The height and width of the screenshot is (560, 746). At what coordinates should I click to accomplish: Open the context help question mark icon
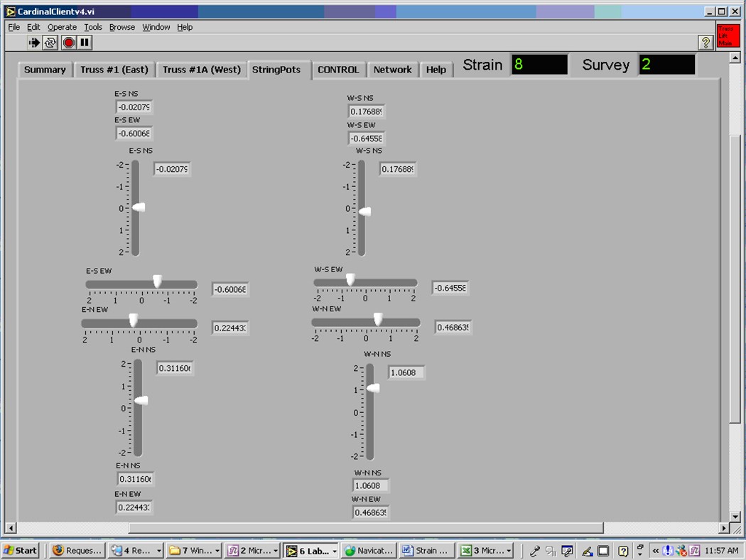point(705,43)
